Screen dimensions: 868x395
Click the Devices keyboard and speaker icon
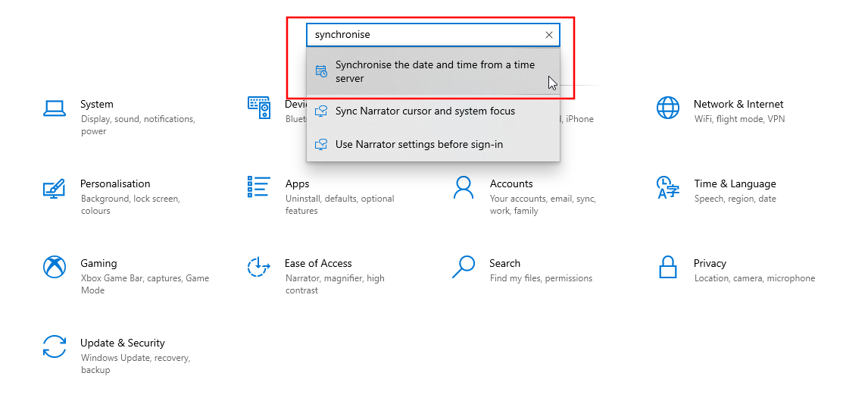click(259, 108)
